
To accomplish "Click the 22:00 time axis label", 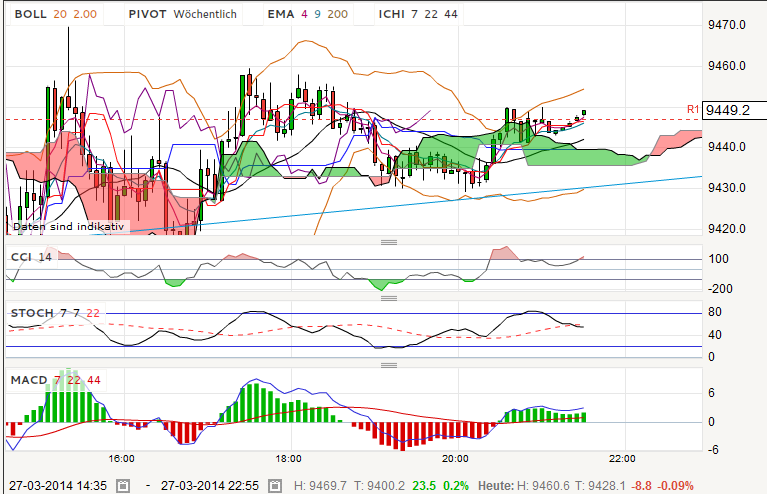I will click(x=622, y=459).
